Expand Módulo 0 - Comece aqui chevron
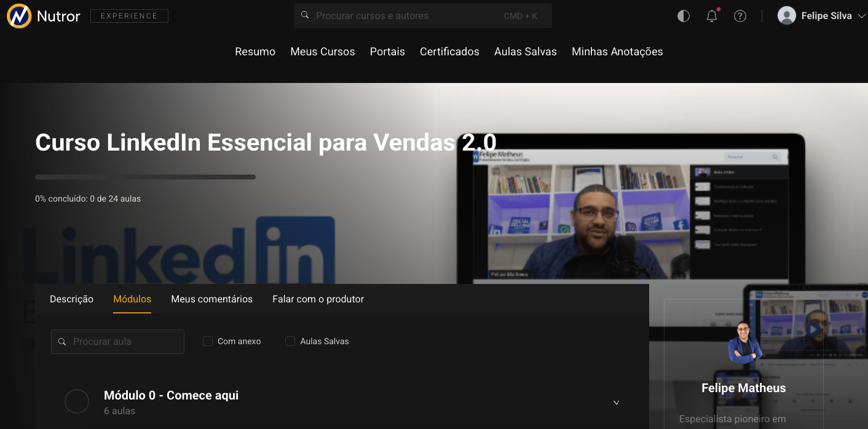The width and height of the screenshot is (868, 429). (616, 403)
